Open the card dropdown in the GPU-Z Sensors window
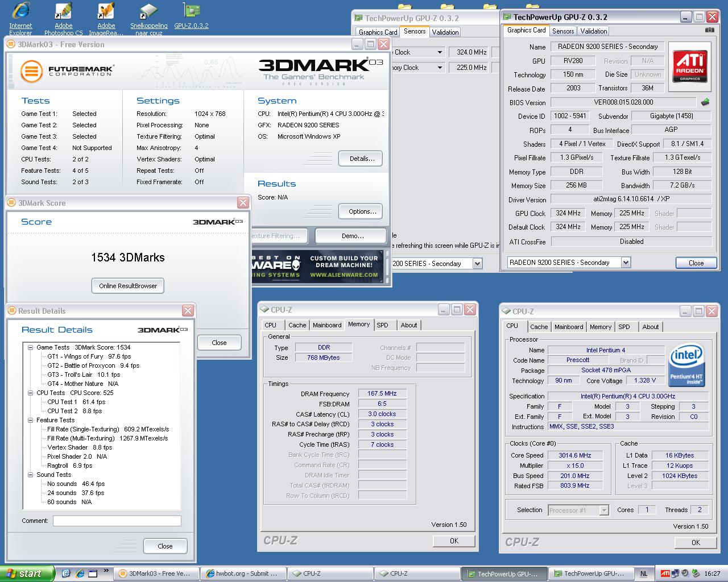 [477, 264]
